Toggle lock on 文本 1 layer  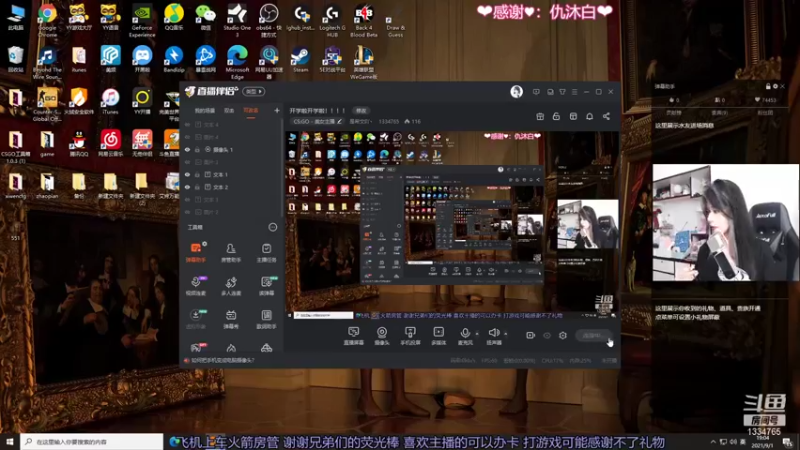197,174
